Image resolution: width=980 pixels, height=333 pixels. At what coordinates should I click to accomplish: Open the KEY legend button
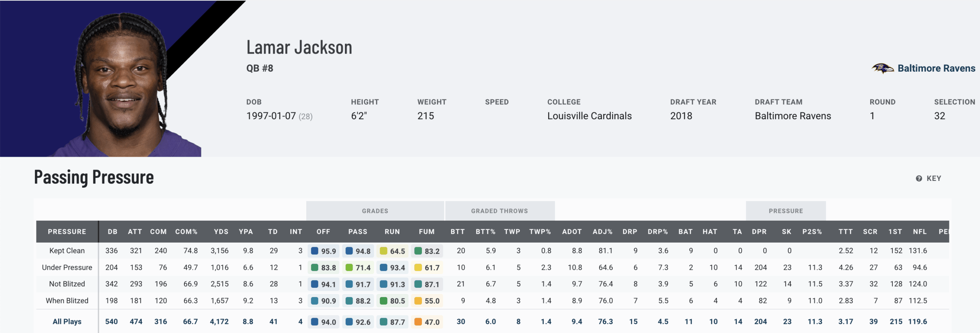click(933, 179)
